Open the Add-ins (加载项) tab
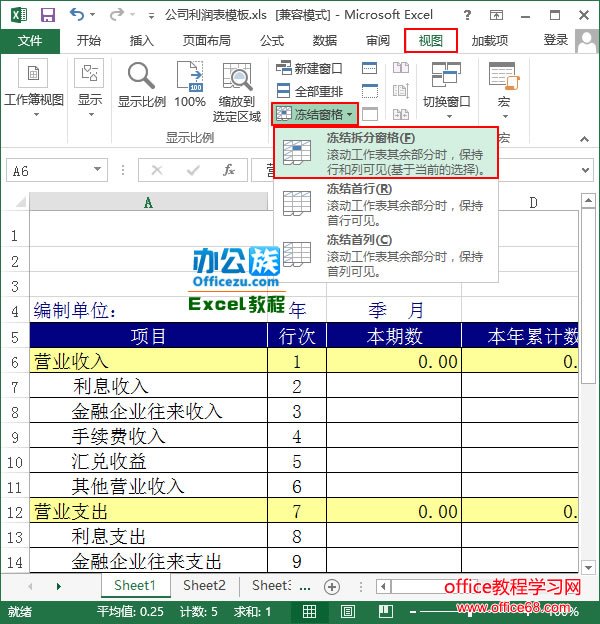 click(490, 41)
